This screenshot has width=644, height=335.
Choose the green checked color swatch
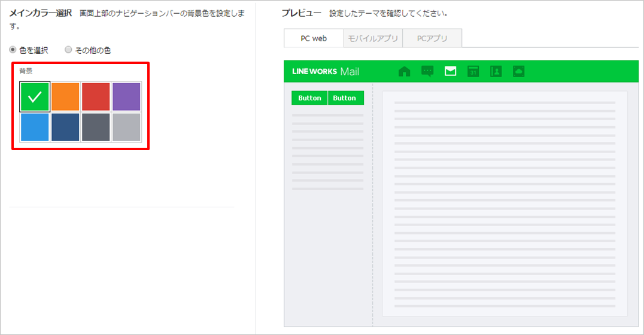tap(35, 97)
